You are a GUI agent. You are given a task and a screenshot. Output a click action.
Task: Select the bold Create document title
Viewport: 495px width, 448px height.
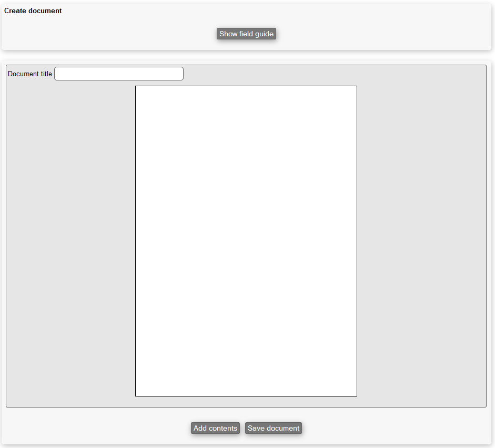(33, 11)
